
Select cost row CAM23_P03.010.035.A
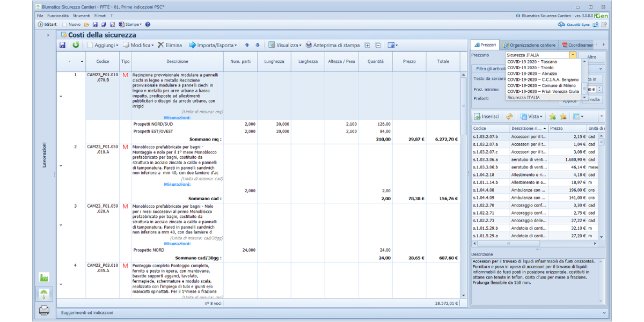click(x=259, y=280)
